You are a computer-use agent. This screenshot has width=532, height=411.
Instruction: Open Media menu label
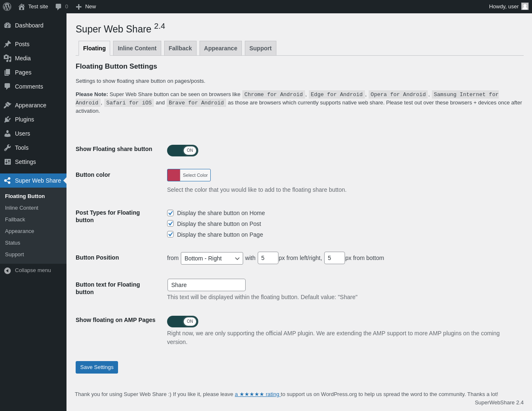pos(23,58)
